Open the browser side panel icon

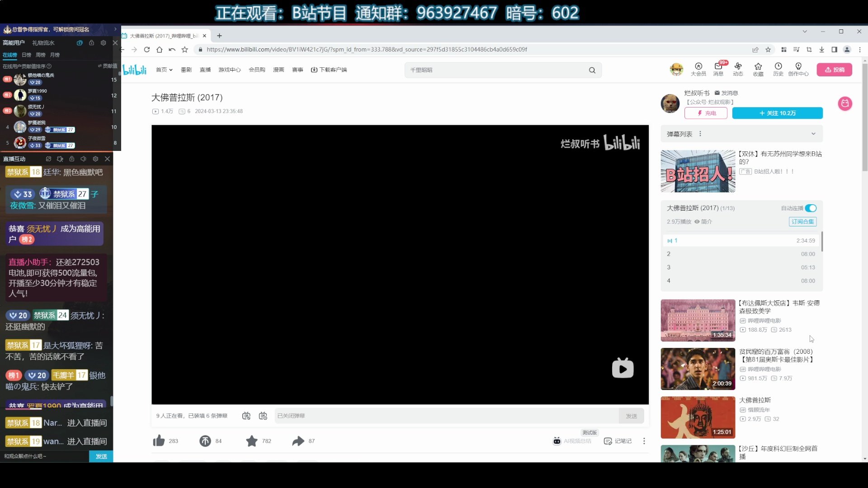pyautogui.click(x=834, y=50)
